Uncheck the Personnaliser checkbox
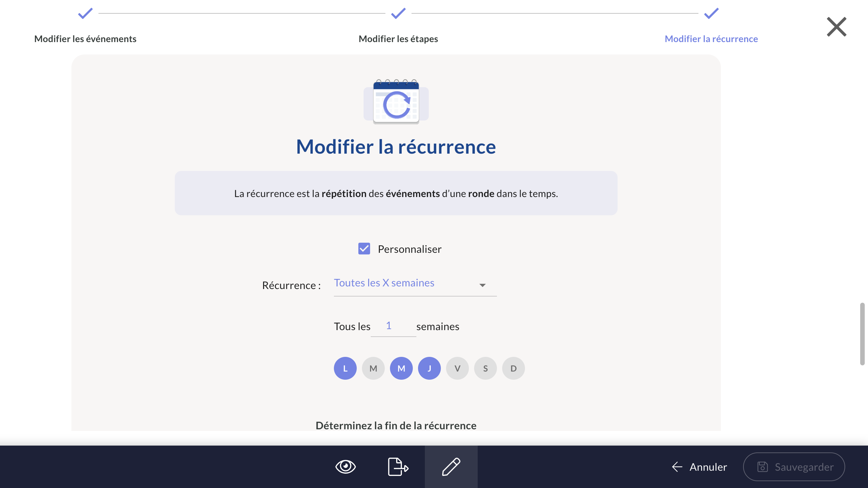The height and width of the screenshot is (488, 868). click(364, 249)
